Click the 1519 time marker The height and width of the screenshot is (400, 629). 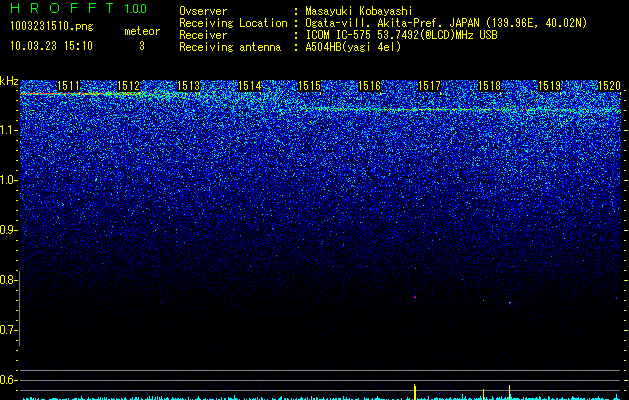click(549, 86)
